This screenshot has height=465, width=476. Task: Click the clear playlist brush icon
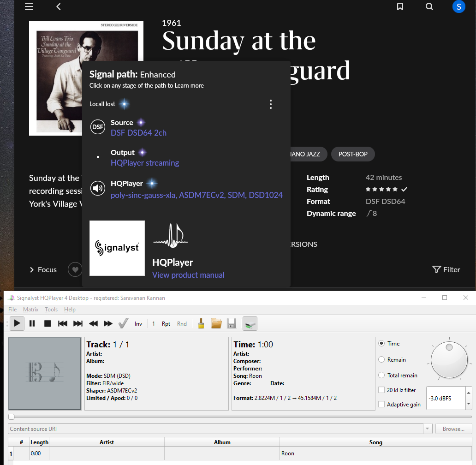[201, 323]
